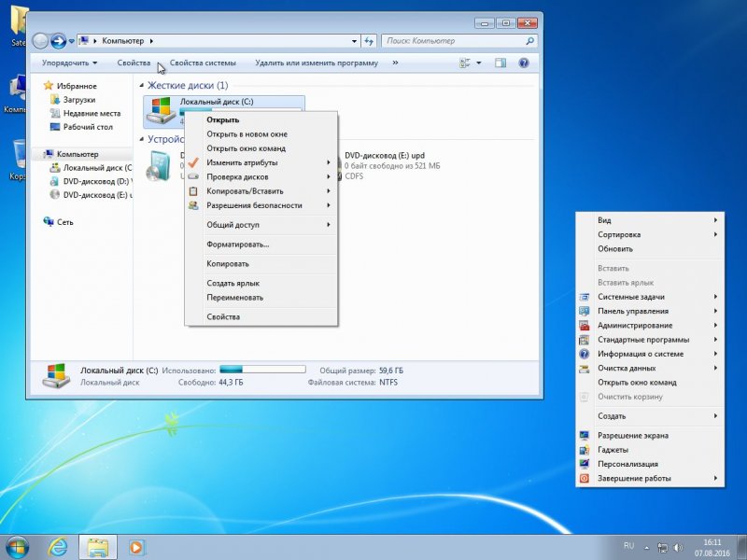Click the Свойства toolbar button
The image size is (747, 560).
134,63
